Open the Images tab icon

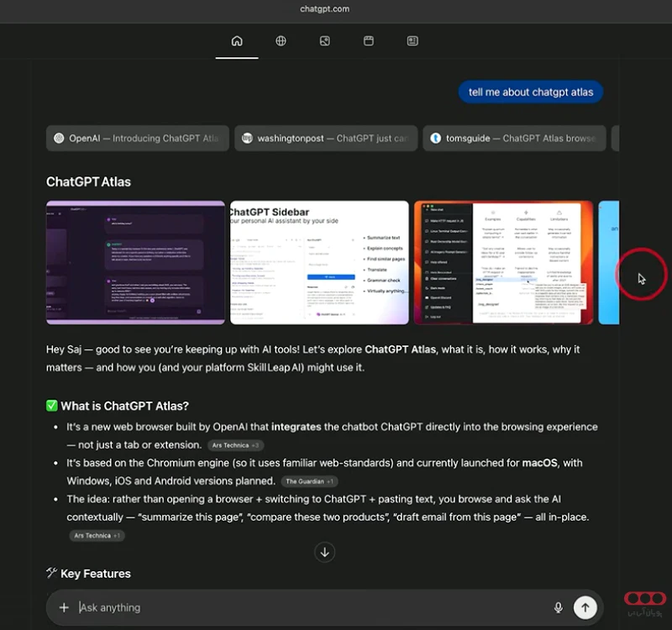pyautogui.click(x=324, y=41)
